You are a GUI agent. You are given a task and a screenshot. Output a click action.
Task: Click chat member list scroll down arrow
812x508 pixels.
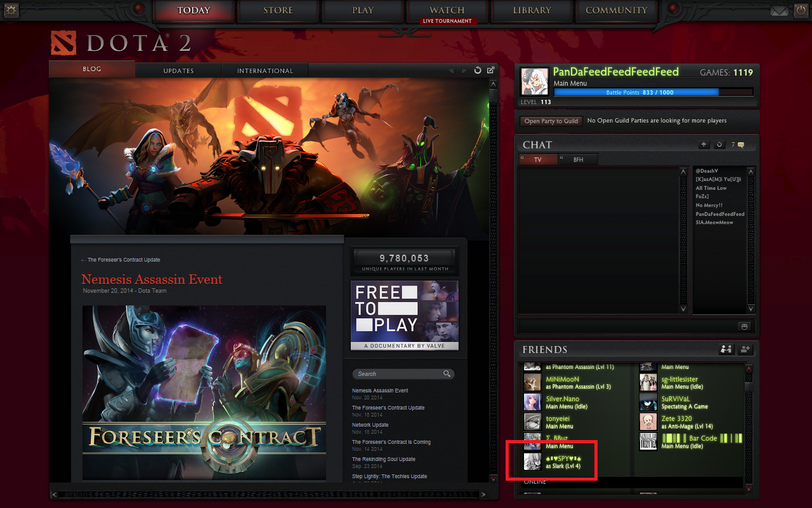pyautogui.click(x=751, y=309)
